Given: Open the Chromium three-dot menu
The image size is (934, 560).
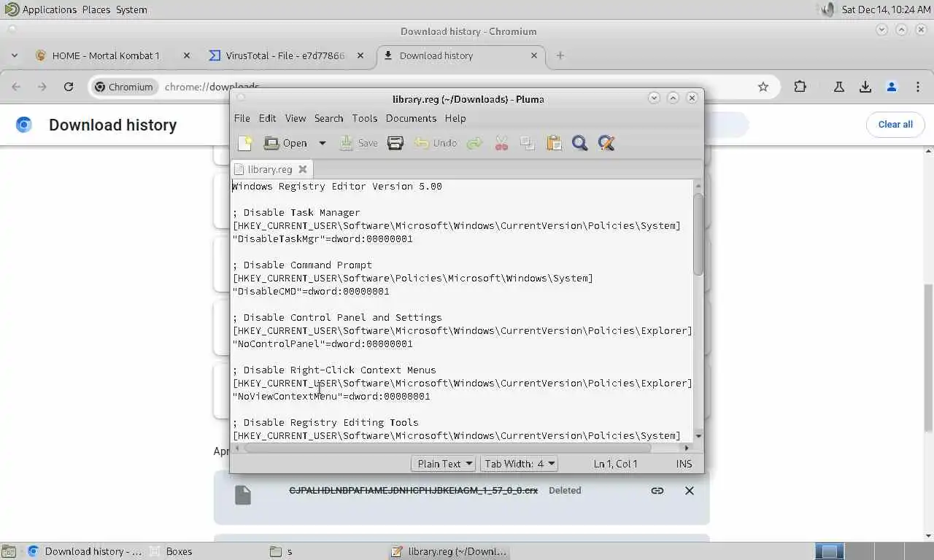Looking at the screenshot, I should click(x=918, y=87).
